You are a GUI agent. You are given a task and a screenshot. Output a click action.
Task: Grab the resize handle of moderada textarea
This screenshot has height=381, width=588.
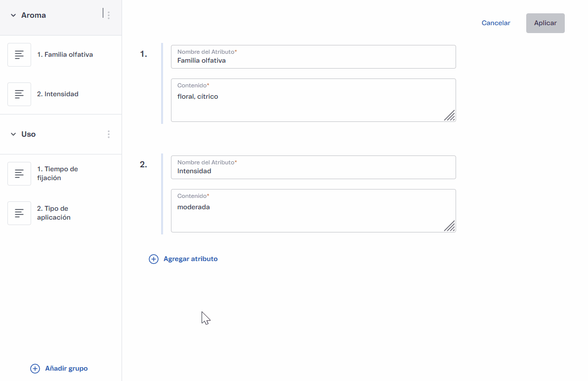tap(449, 226)
